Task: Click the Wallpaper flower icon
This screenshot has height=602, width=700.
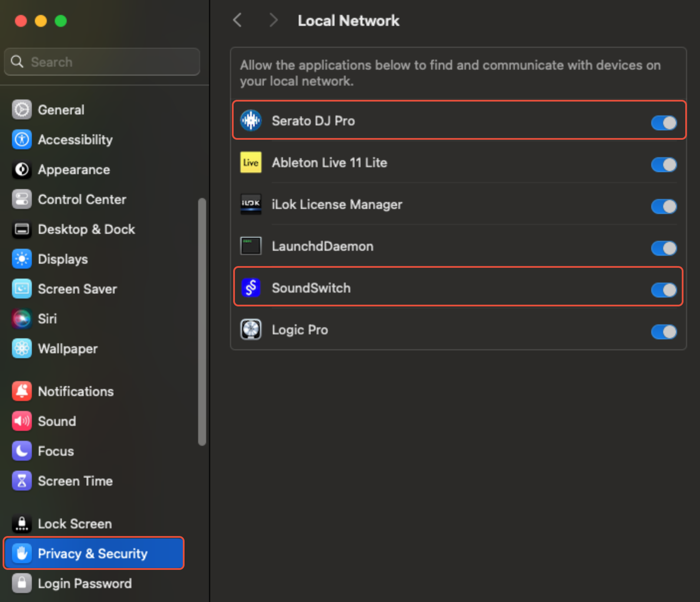Action: tap(22, 349)
